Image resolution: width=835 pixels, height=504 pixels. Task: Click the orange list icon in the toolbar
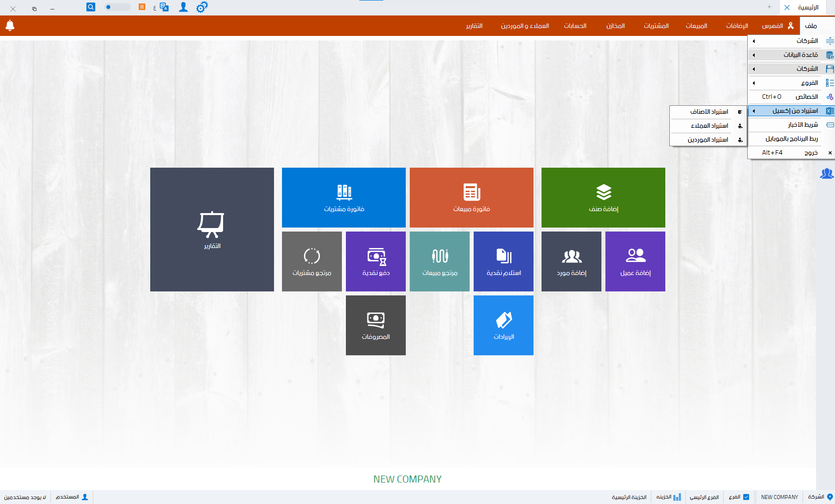pyautogui.click(x=141, y=7)
